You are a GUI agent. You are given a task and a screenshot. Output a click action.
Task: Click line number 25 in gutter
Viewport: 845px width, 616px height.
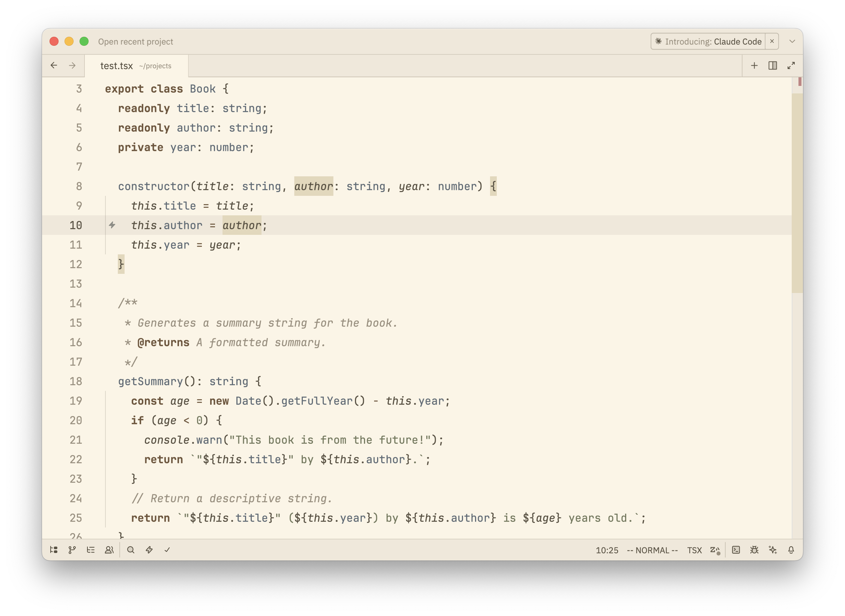point(76,518)
